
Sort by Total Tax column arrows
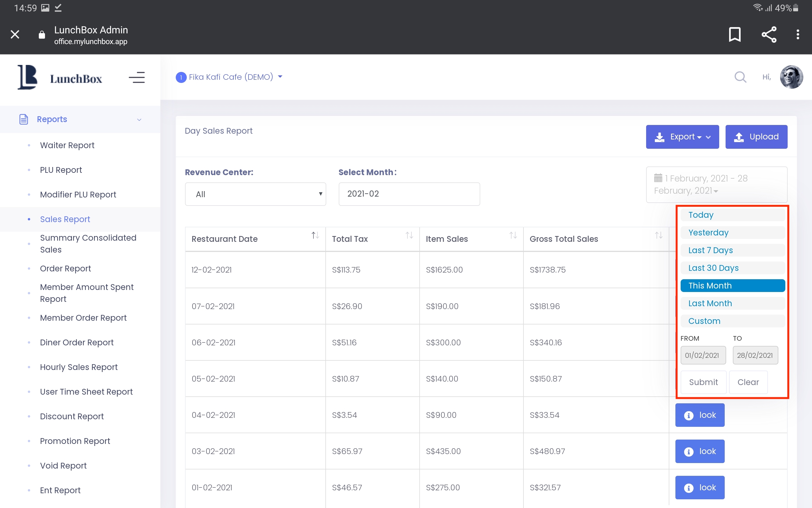click(409, 235)
